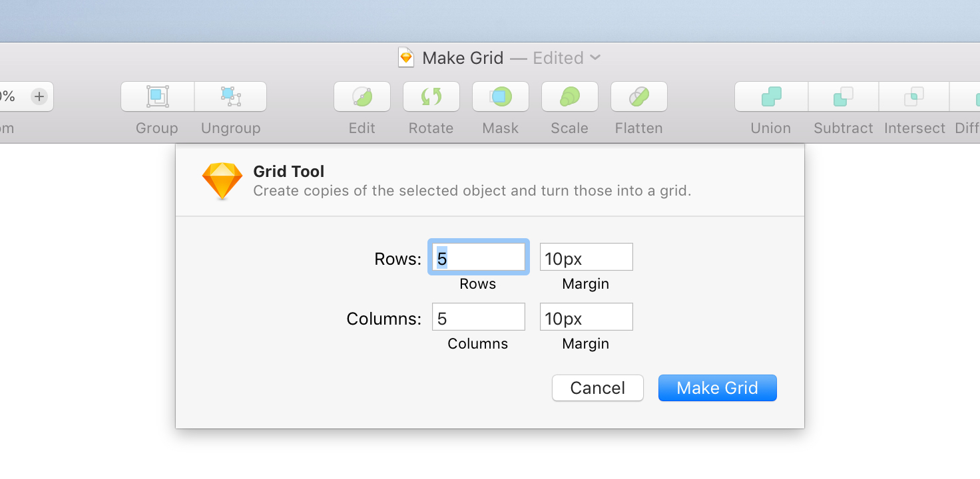Screen dimensions: 980x479
Task: Click the Ungroup toolbar icon
Action: pyautogui.click(x=230, y=96)
